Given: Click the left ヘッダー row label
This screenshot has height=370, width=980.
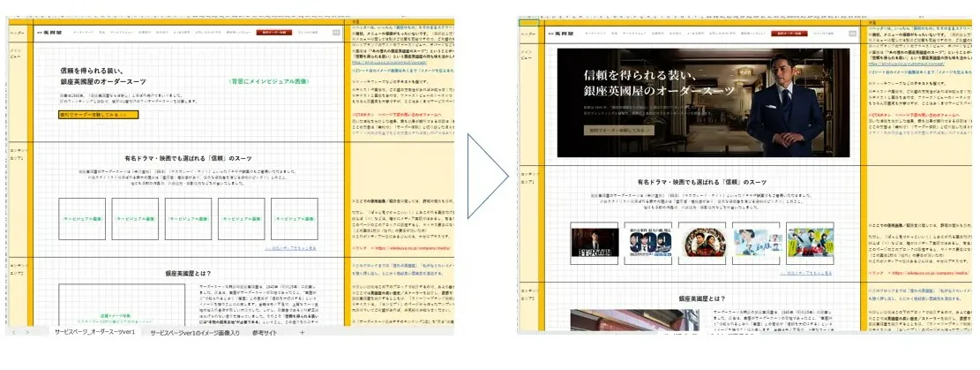Looking at the screenshot, I should pos(16,32).
